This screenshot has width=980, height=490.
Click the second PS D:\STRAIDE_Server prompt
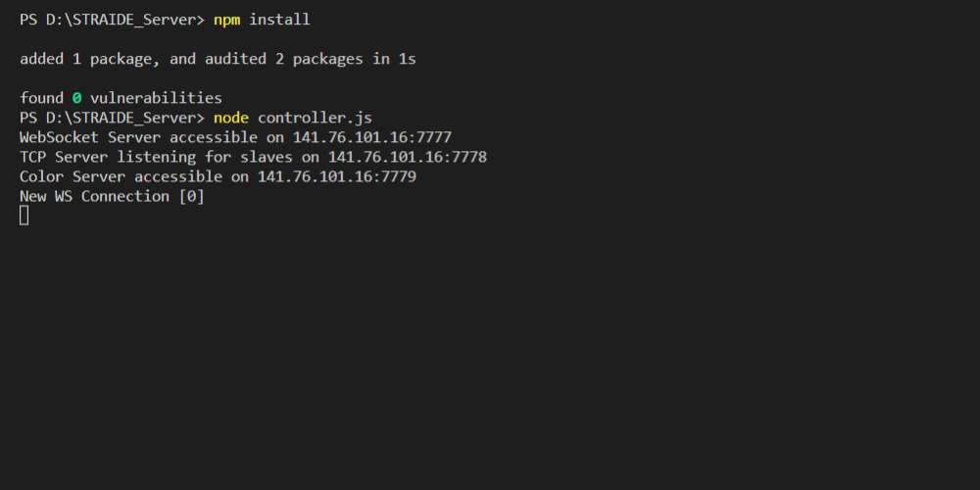tap(113, 118)
